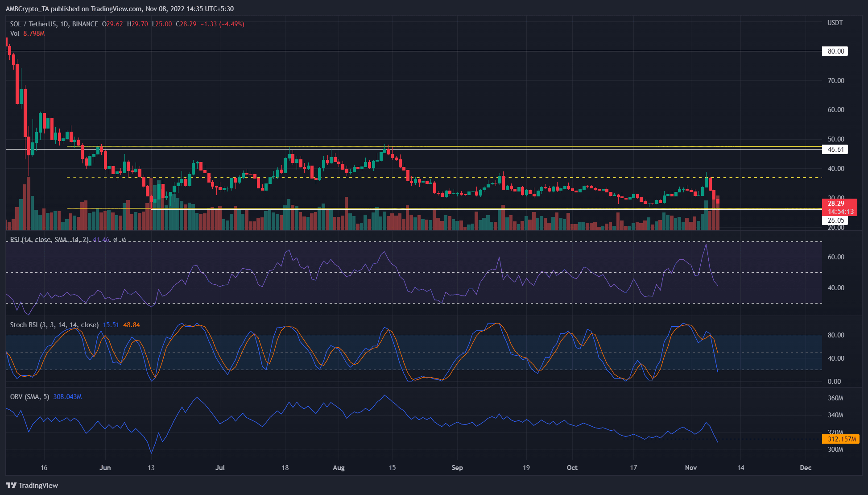
Task: Click the Dec date on time axis
Action: (x=806, y=468)
